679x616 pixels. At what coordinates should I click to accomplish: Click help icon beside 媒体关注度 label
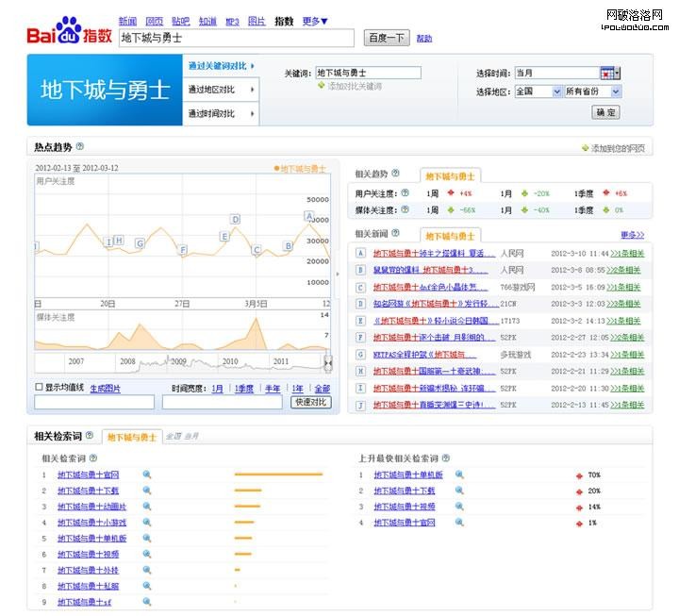tap(405, 209)
